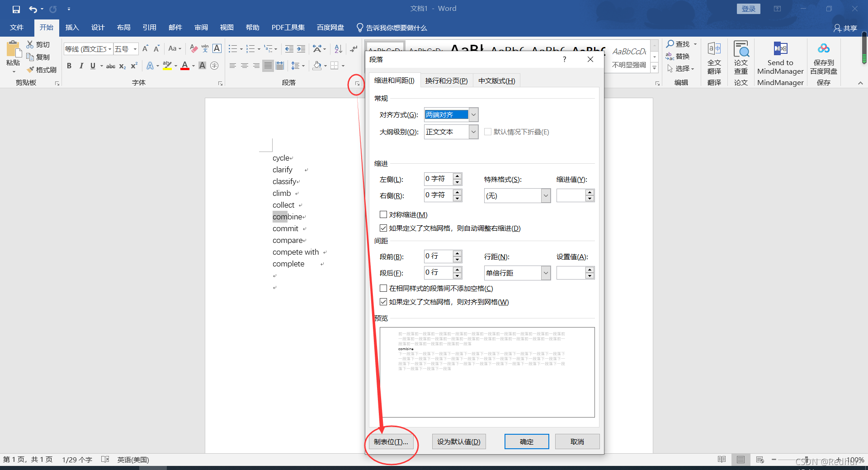Switch to 中文版式 tab in dialog
This screenshot has height=470, width=868.
[x=496, y=81]
